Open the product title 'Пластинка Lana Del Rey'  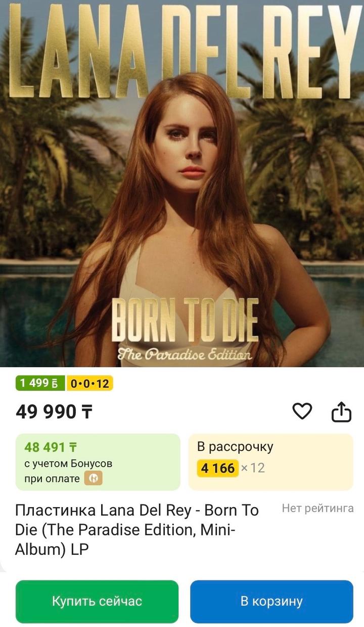(x=137, y=530)
